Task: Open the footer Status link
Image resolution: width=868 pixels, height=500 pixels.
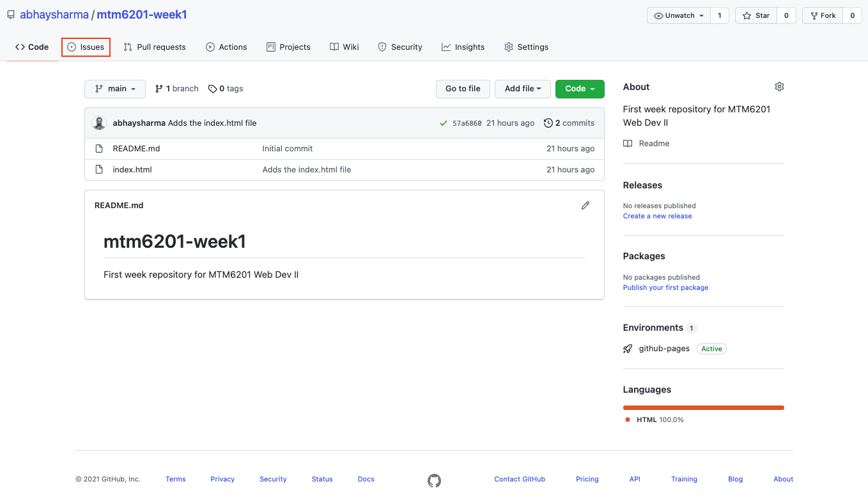Action: pyautogui.click(x=322, y=479)
